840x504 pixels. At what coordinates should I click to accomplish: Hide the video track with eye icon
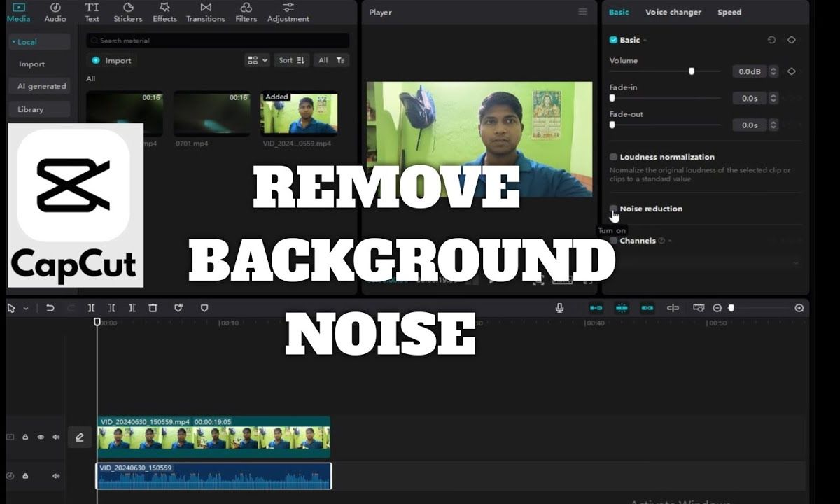41,437
